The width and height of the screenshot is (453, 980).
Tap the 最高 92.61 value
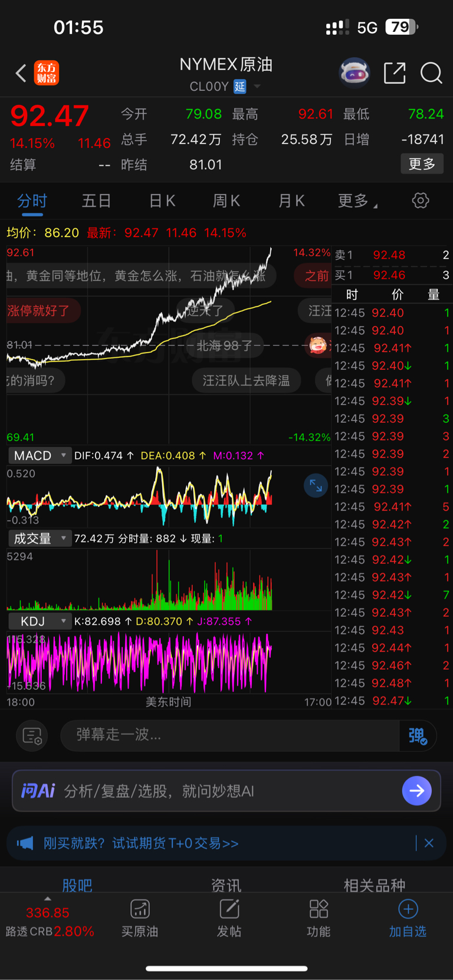click(316, 114)
